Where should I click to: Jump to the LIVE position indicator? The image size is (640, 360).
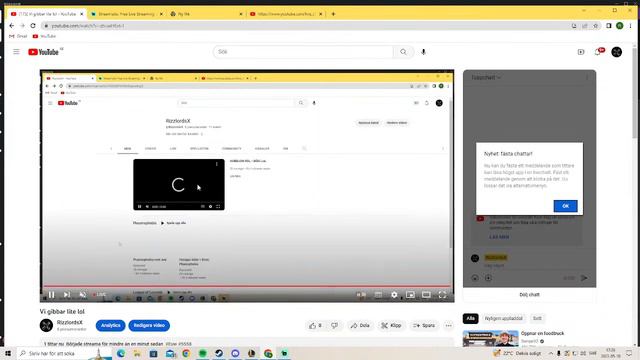click(99, 294)
